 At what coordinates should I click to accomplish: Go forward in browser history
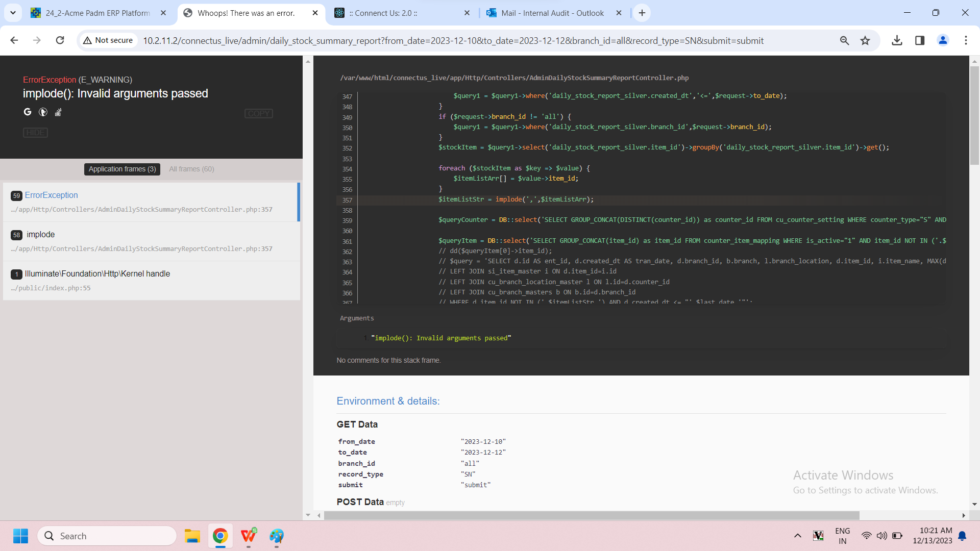(x=37, y=40)
